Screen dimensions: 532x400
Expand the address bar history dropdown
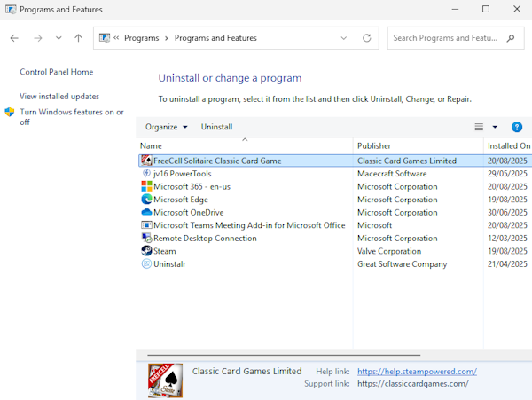344,38
